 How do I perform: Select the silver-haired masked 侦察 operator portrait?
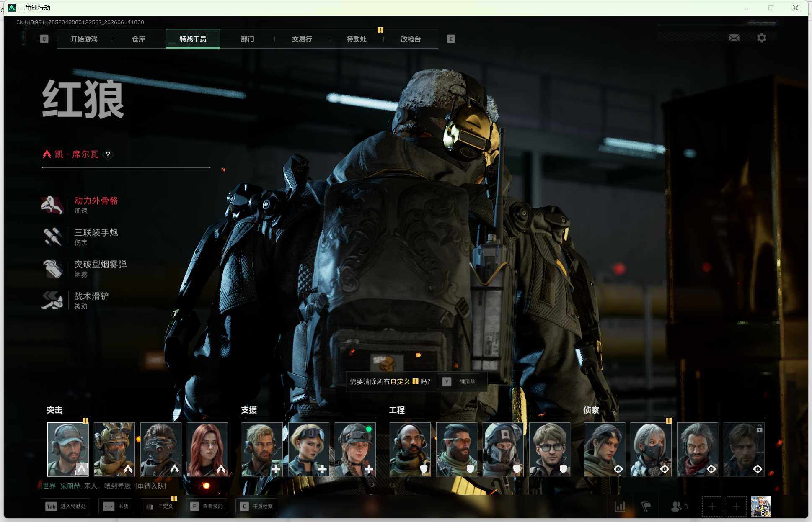(x=651, y=449)
